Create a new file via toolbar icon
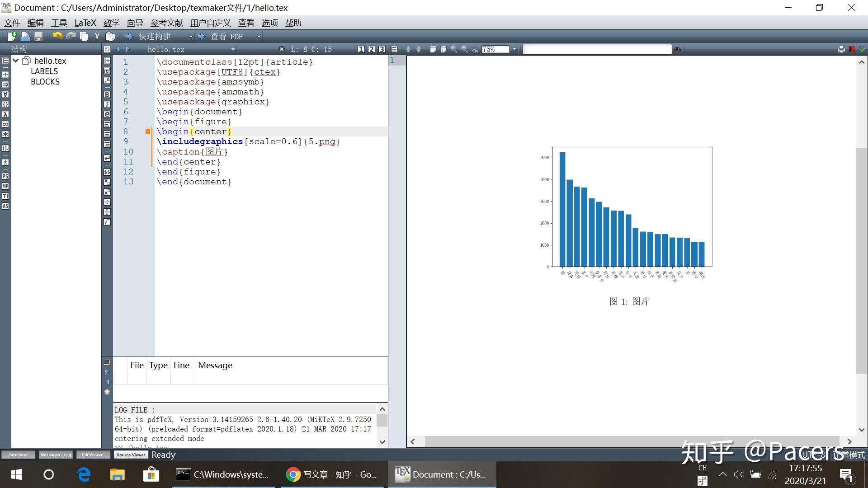Screen dimensions: 868x488 pyautogui.click(x=11, y=37)
